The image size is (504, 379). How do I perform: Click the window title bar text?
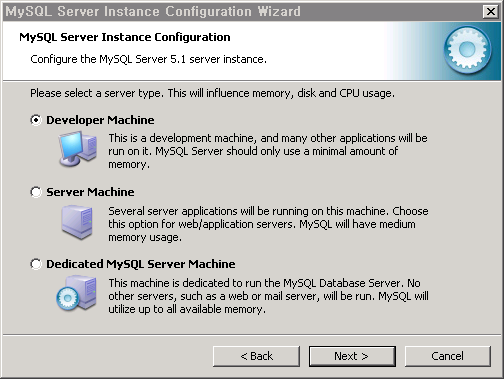[153, 12]
